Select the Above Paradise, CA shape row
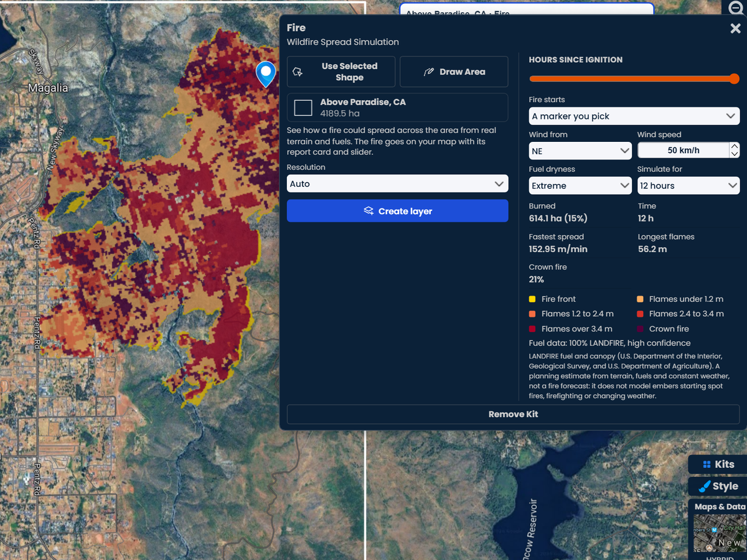 (x=397, y=108)
